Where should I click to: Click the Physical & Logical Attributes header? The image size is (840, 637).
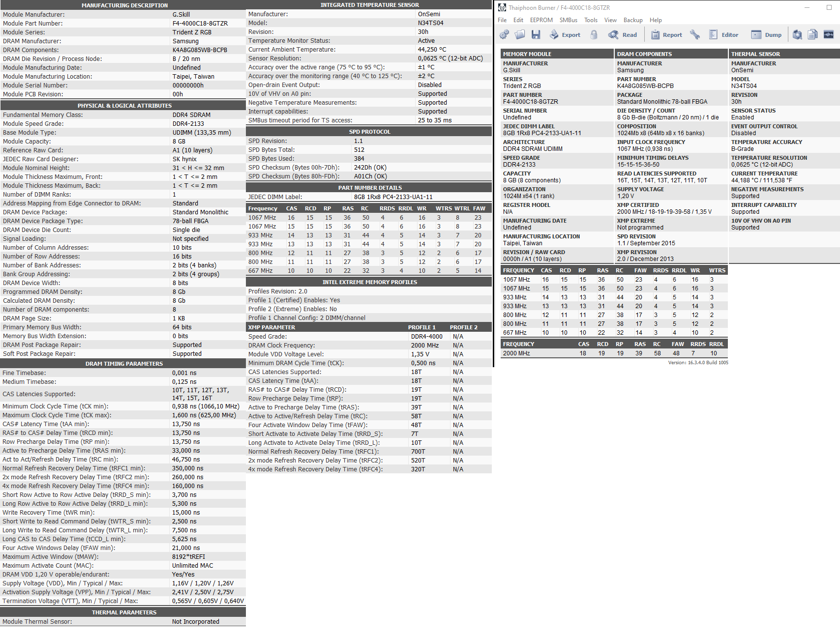(x=123, y=106)
